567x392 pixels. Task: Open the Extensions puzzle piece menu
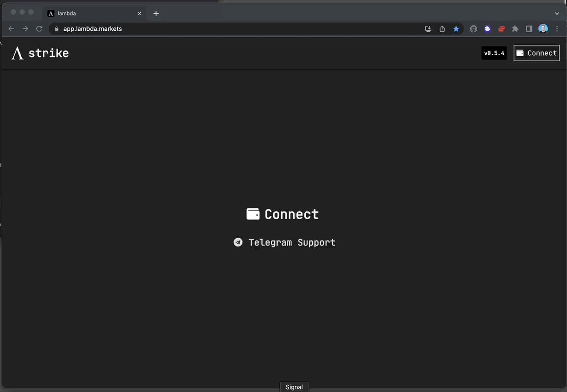pos(515,29)
